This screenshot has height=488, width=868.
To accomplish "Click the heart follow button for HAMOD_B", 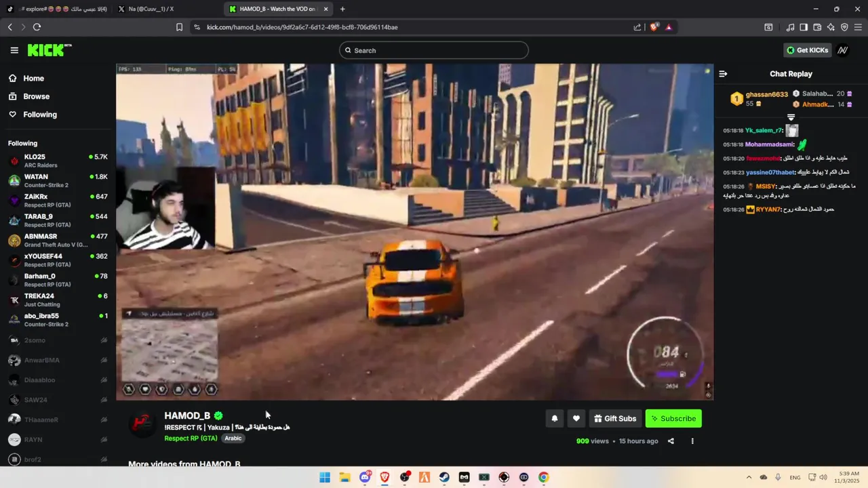I will pyautogui.click(x=576, y=418).
